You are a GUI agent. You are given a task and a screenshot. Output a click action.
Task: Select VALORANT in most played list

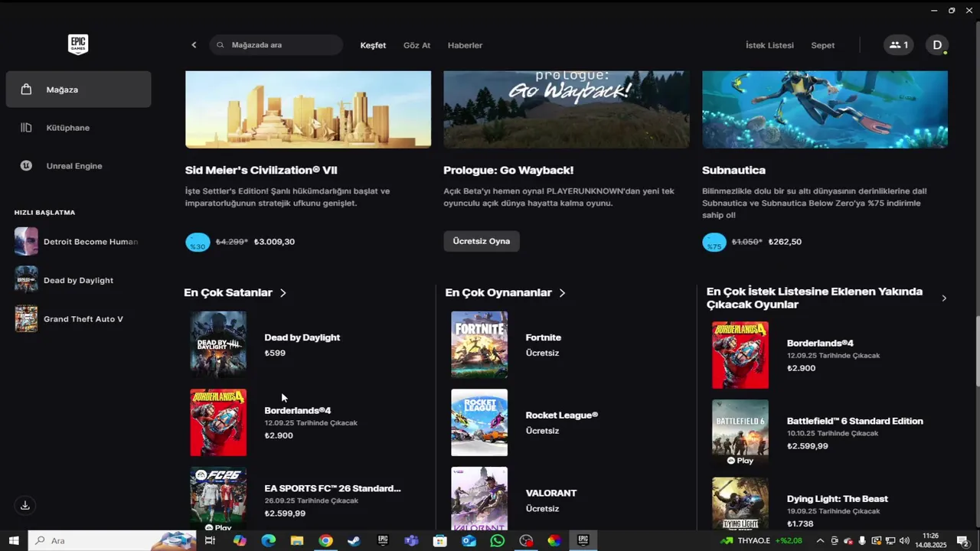tap(551, 493)
